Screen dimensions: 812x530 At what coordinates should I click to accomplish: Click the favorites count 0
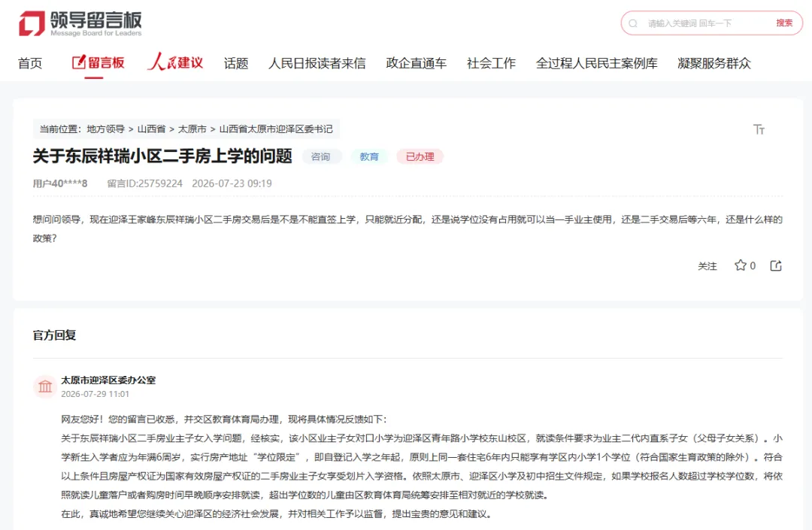point(753,265)
